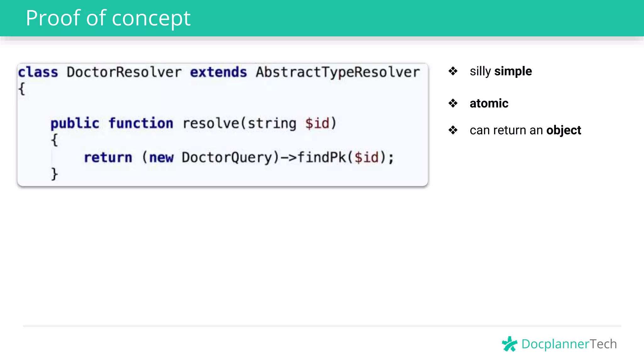Viewport: 644px width, 362px height.
Task: Click the 'Proof of concept' slide title
Action: click(x=108, y=18)
